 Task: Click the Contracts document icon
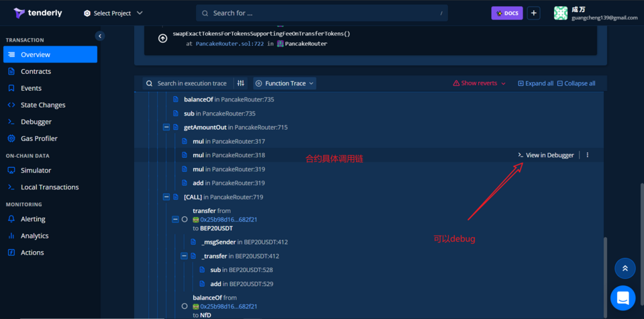click(x=11, y=72)
